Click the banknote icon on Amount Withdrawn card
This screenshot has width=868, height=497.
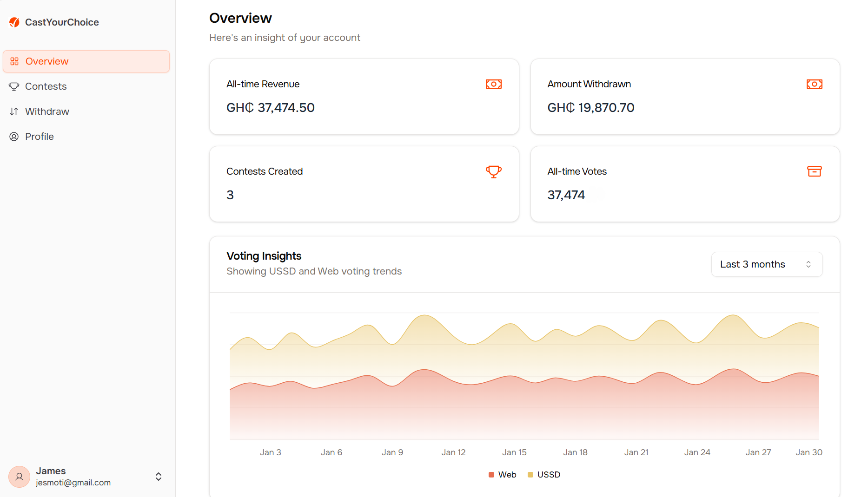[814, 84]
